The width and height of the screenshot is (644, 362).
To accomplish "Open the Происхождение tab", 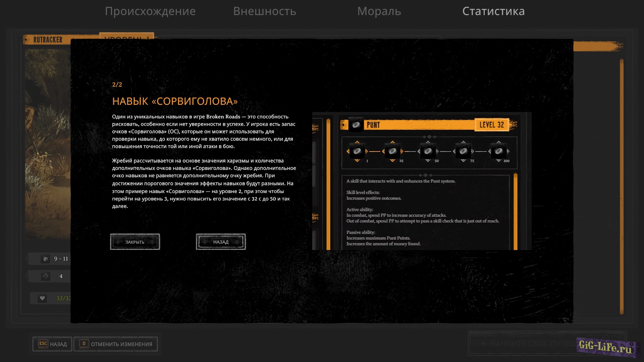I will [150, 11].
